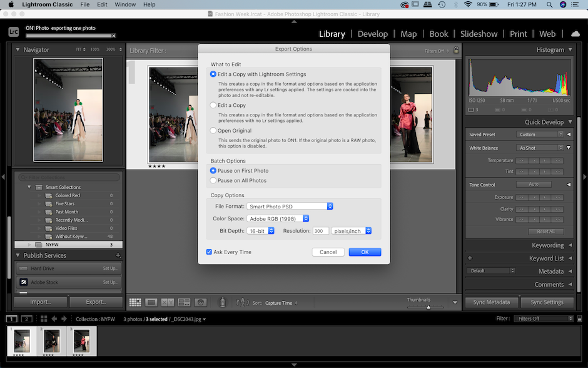The image size is (588, 368).
Task: Change the Bit Depth dropdown value
Action: [261, 230]
